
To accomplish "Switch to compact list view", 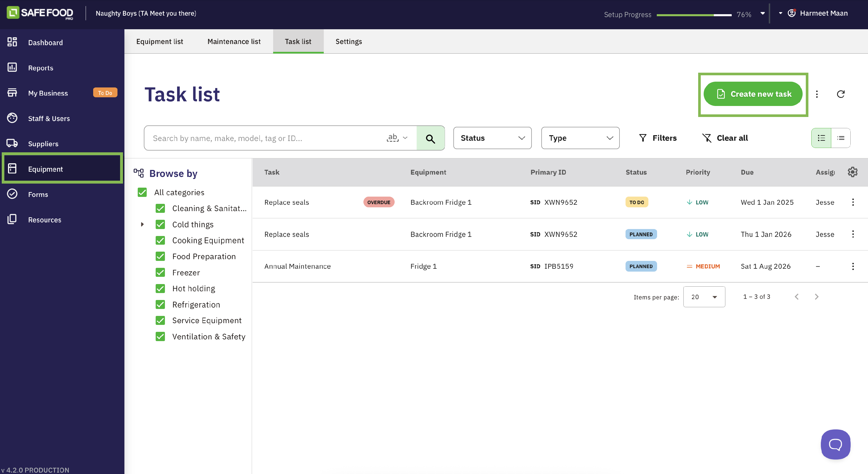I will coord(841,138).
